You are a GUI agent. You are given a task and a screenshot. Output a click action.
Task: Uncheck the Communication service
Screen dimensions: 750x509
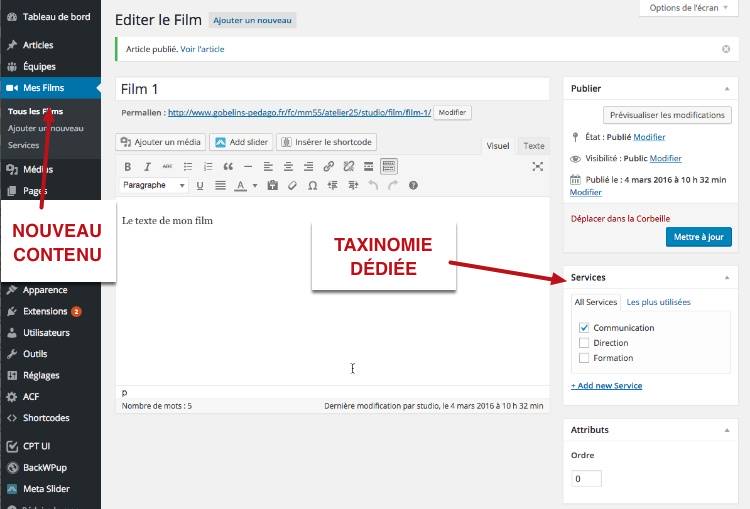584,328
